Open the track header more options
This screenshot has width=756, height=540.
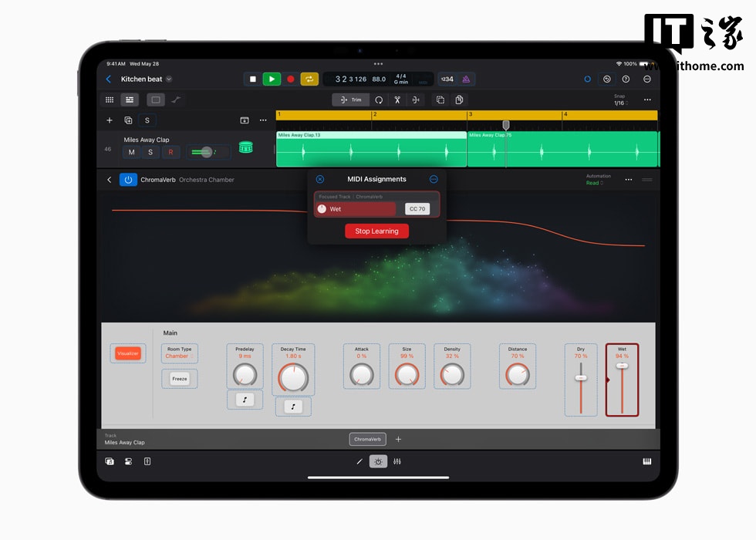coord(263,120)
